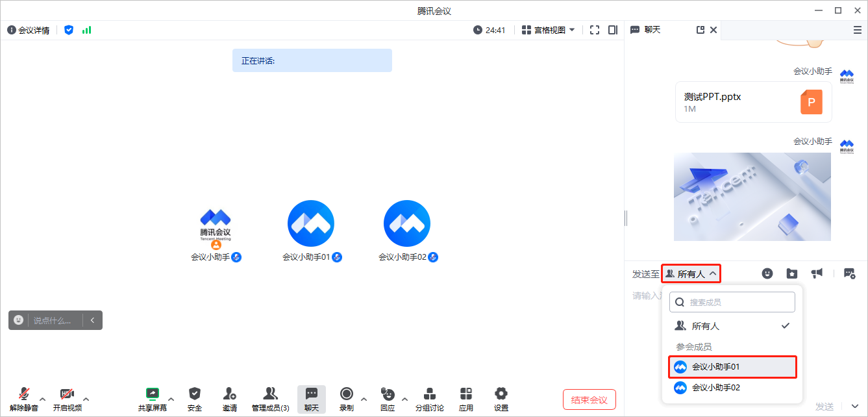Image resolution: width=868 pixels, height=417 pixels.
Task: Open 分组讨论 breakout rooms
Action: pyautogui.click(x=430, y=399)
